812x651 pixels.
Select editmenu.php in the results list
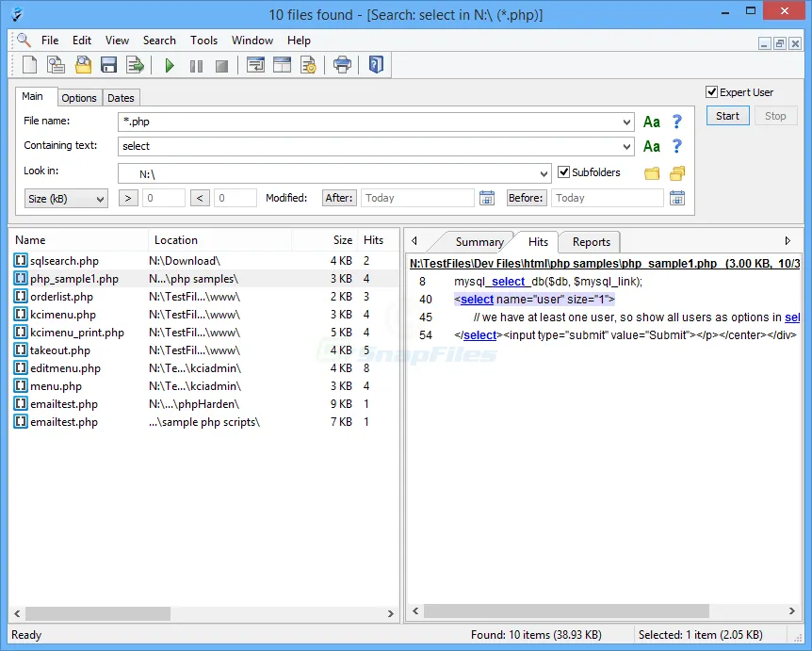click(65, 368)
